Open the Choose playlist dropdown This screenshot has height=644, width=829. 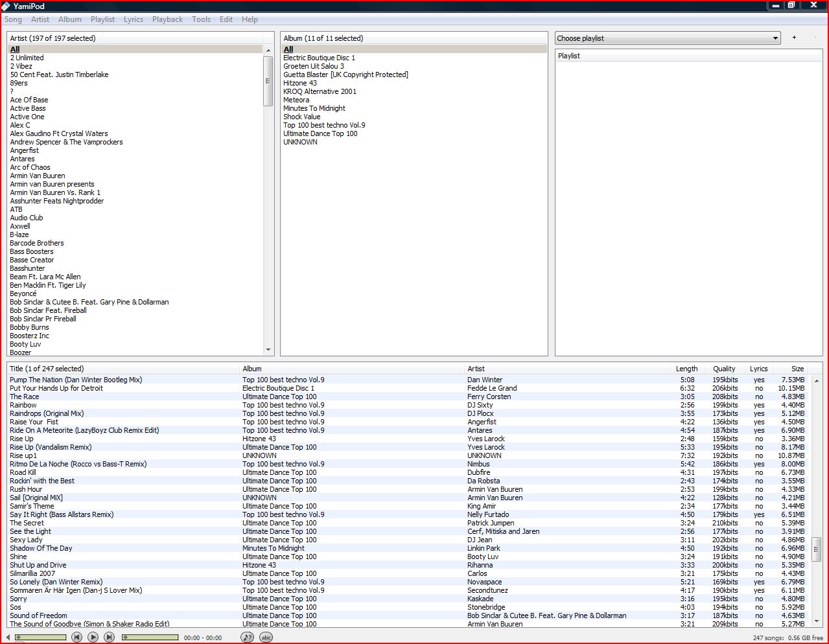[x=668, y=38]
